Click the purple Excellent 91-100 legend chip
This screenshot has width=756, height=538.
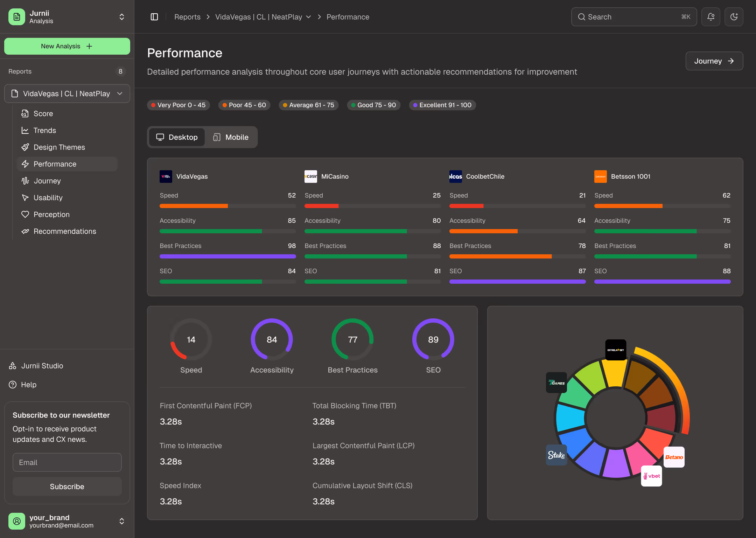[x=442, y=105]
